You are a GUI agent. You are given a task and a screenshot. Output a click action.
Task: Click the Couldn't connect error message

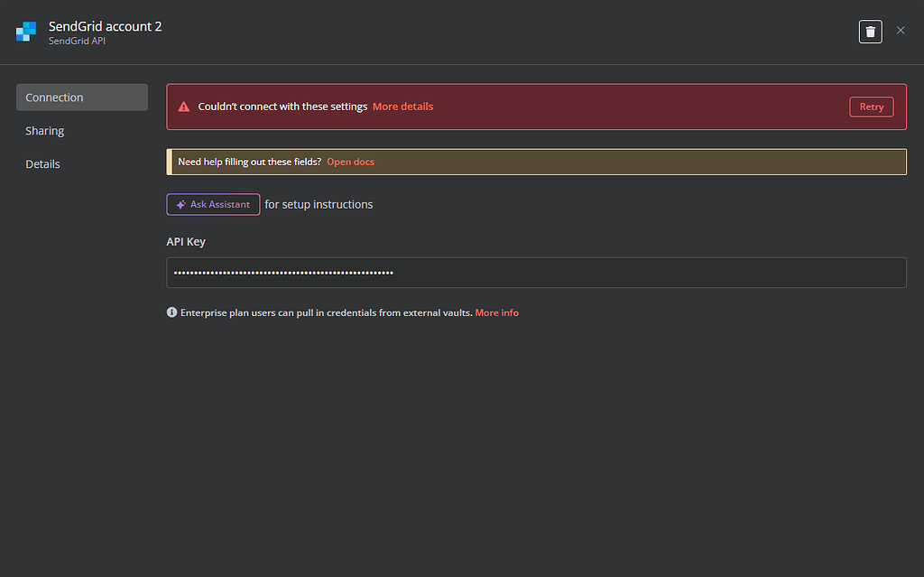click(282, 107)
